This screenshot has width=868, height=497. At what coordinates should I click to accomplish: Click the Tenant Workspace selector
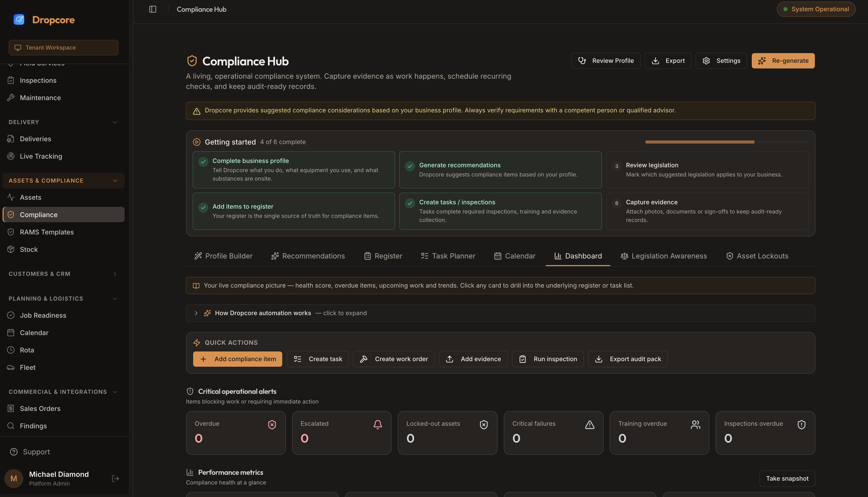tap(64, 48)
